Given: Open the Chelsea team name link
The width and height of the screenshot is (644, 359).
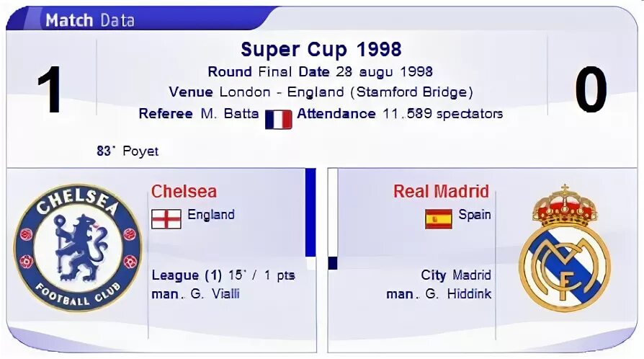Looking at the screenshot, I should pyautogui.click(x=184, y=191).
